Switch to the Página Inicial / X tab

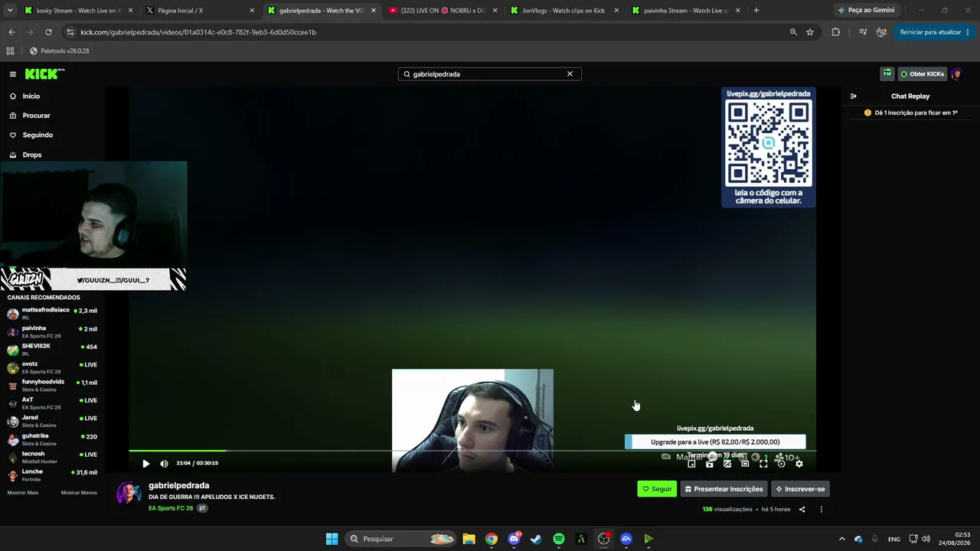199,11
